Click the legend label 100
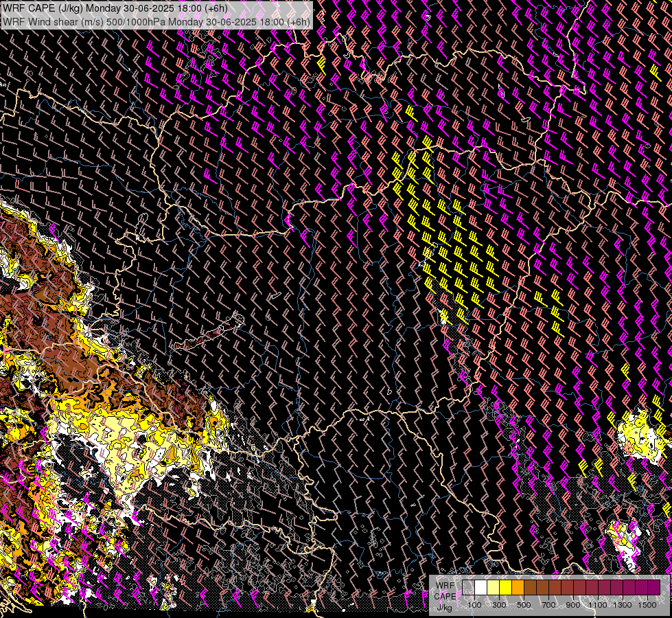This screenshot has width=672, height=618. (474, 605)
